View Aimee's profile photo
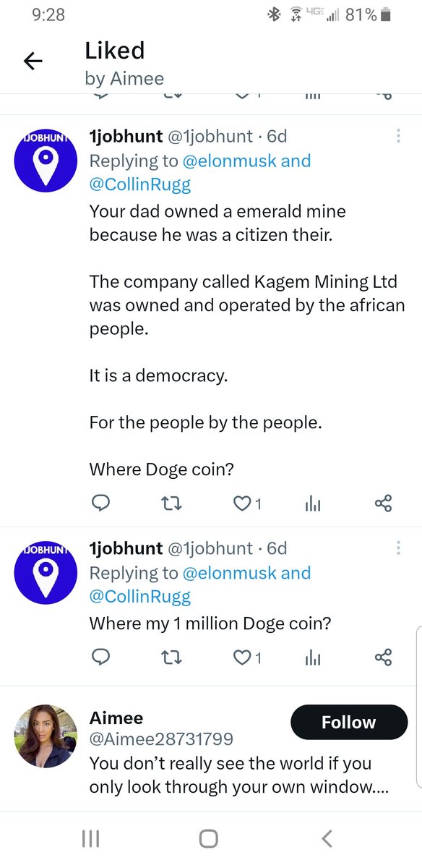This screenshot has height=868, width=422. [x=46, y=736]
